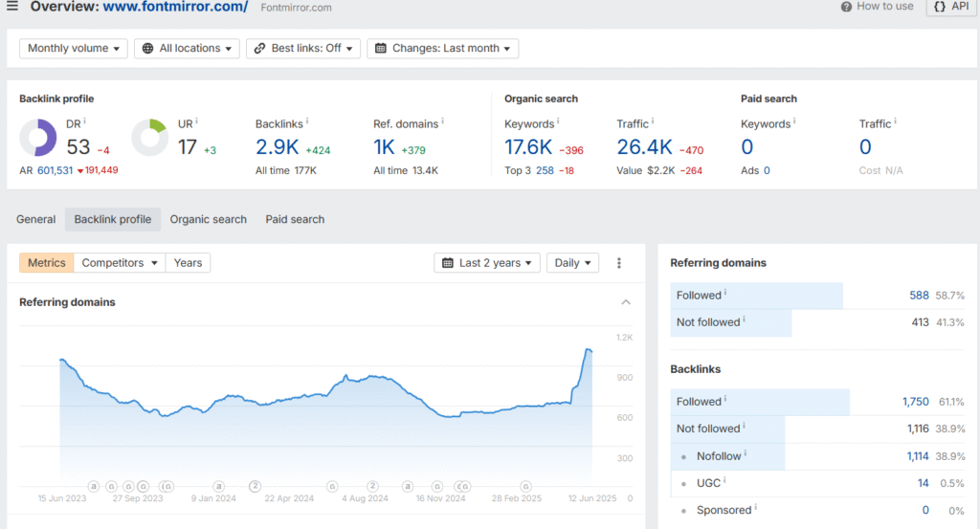The width and height of the screenshot is (980, 529).
Task: Expand the Competitors dropdown
Action: click(x=120, y=263)
